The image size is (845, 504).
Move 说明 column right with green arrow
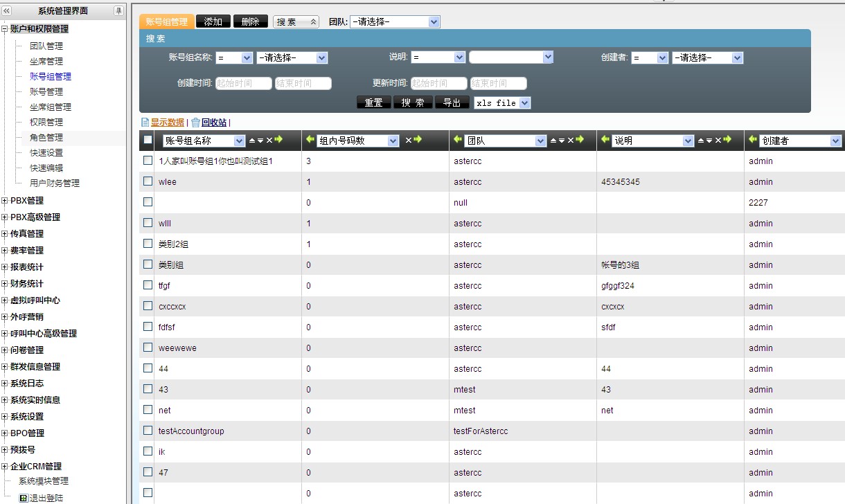click(727, 140)
